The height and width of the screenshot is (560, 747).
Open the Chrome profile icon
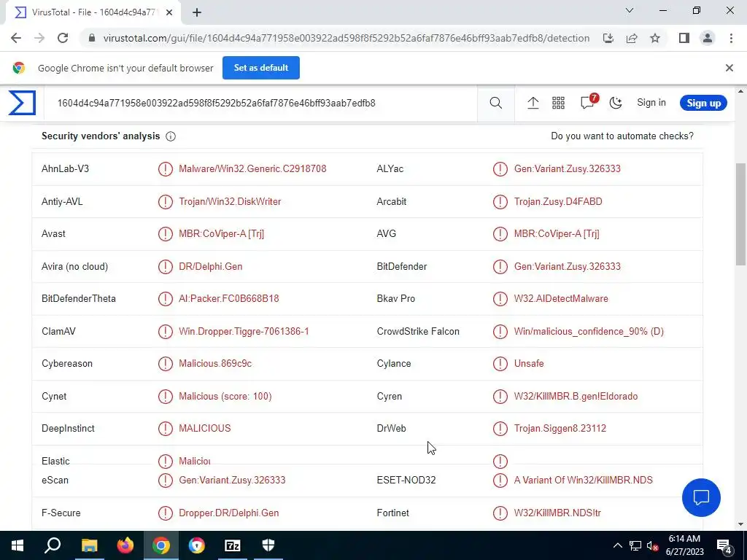click(x=708, y=38)
